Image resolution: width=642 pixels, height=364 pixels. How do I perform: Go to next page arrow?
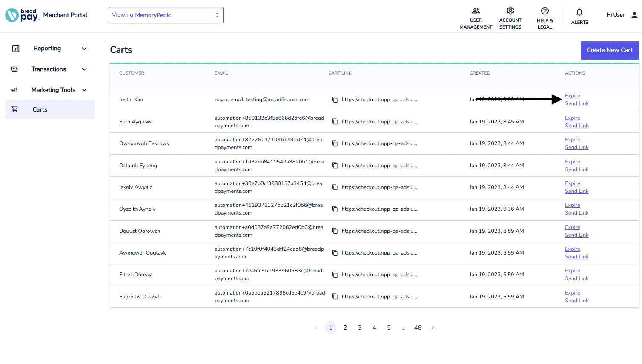tap(433, 327)
